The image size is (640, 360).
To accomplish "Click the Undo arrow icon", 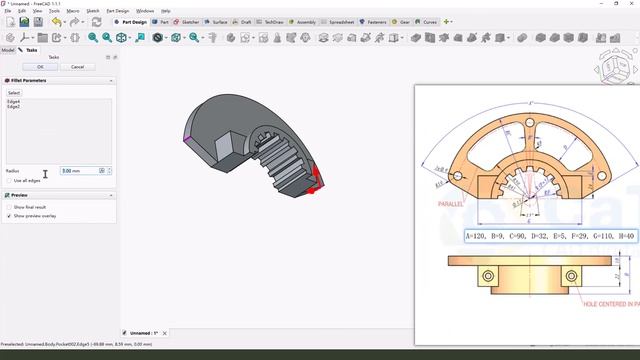I will pos(56,22).
